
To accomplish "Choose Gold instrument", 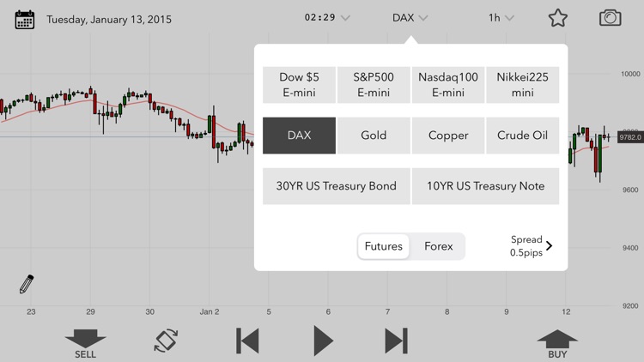I will coord(374,136).
